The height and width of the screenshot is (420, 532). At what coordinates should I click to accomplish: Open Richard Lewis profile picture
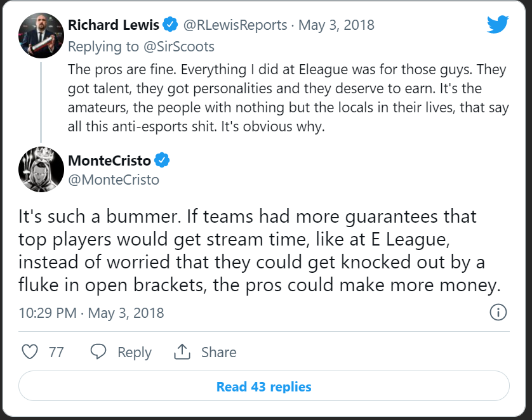coord(40,34)
